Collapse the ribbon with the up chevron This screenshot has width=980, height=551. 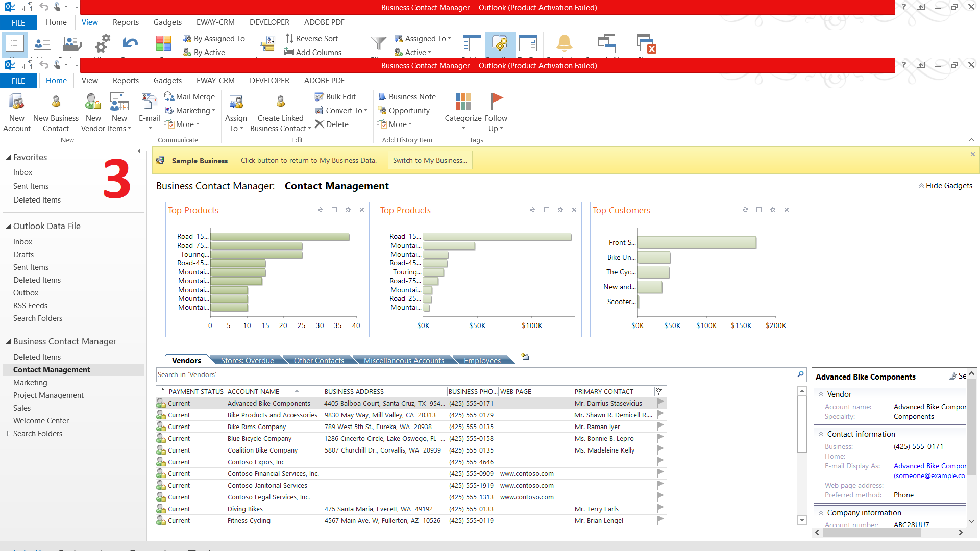[x=971, y=140]
